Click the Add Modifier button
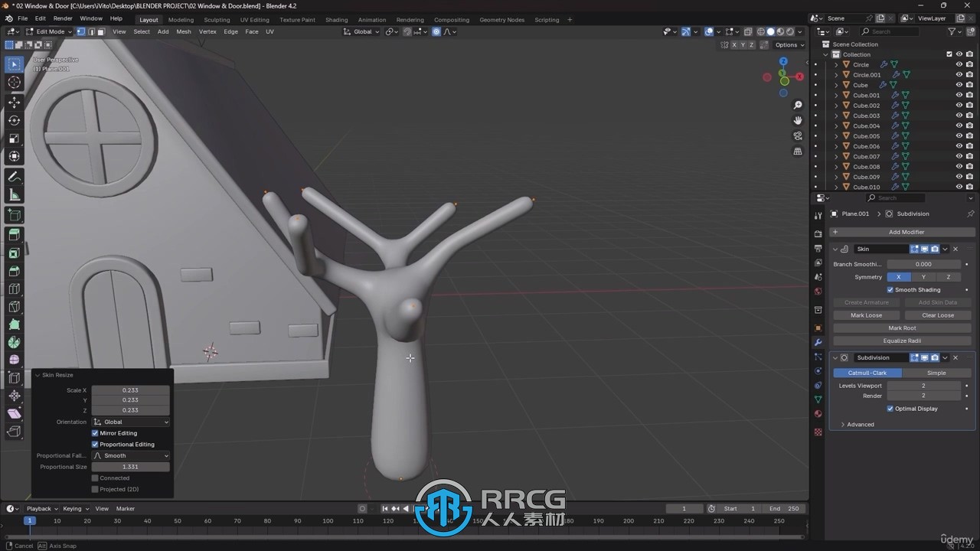 [902, 232]
